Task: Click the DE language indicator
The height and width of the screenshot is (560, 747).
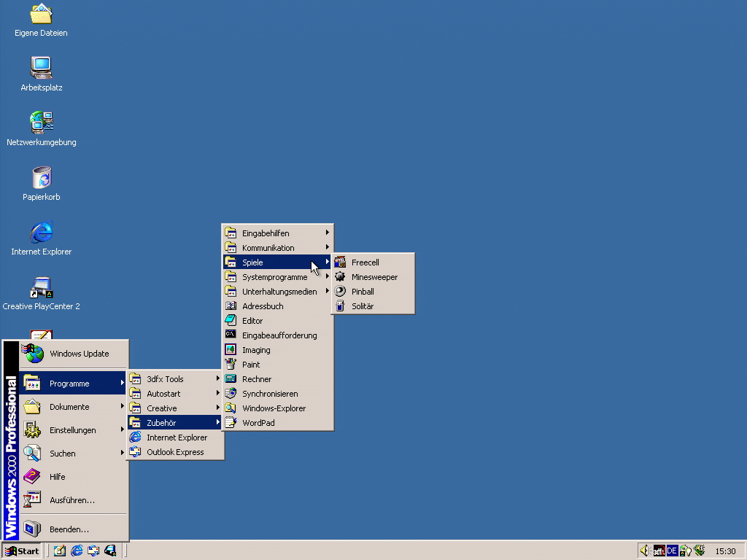Action: pos(672,551)
